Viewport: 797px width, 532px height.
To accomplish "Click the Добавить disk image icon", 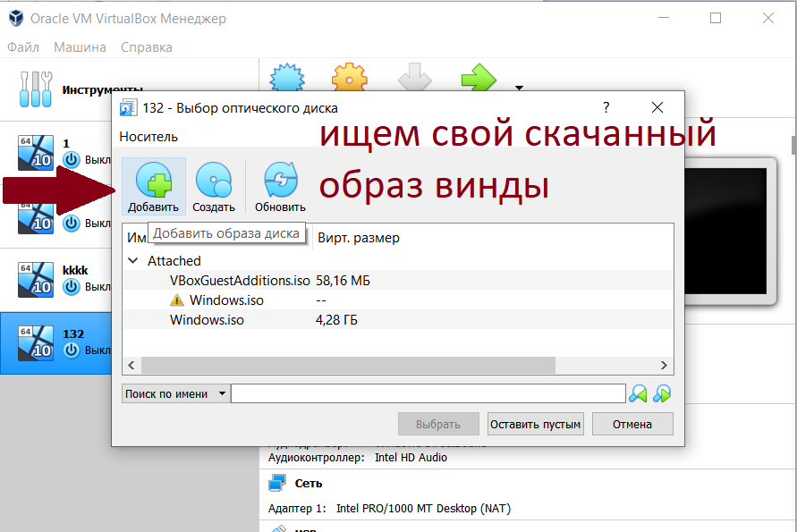I will click(153, 182).
